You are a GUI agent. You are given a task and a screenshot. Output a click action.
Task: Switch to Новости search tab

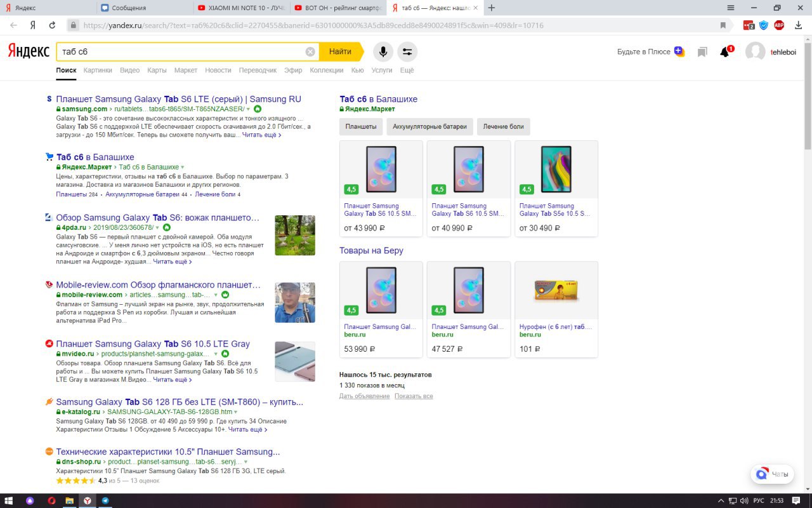[218, 70]
